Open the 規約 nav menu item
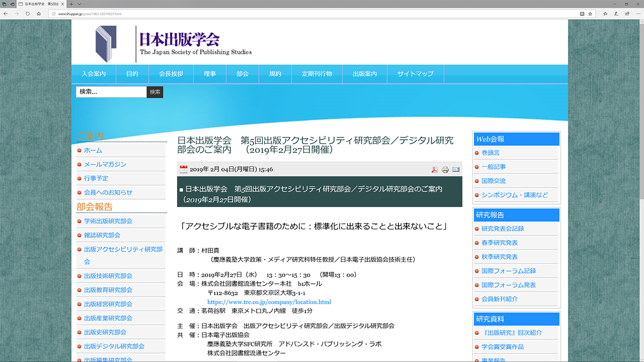The height and width of the screenshot is (362, 644). (275, 74)
